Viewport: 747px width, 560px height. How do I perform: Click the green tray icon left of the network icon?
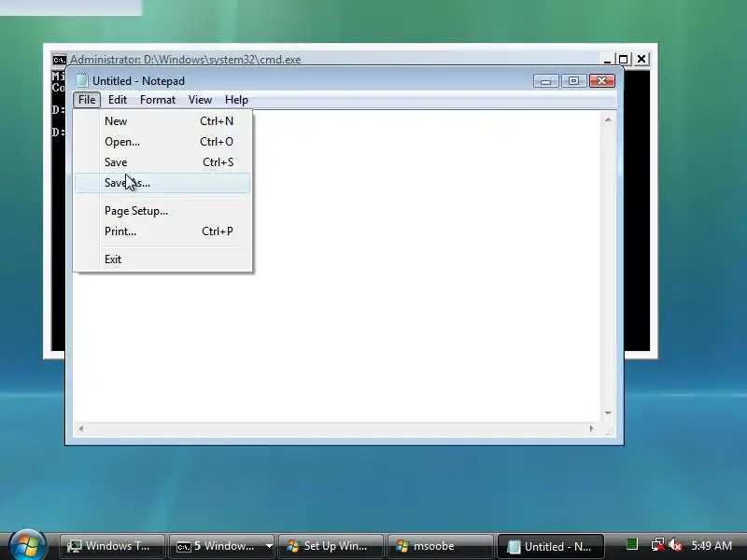pyautogui.click(x=632, y=544)
